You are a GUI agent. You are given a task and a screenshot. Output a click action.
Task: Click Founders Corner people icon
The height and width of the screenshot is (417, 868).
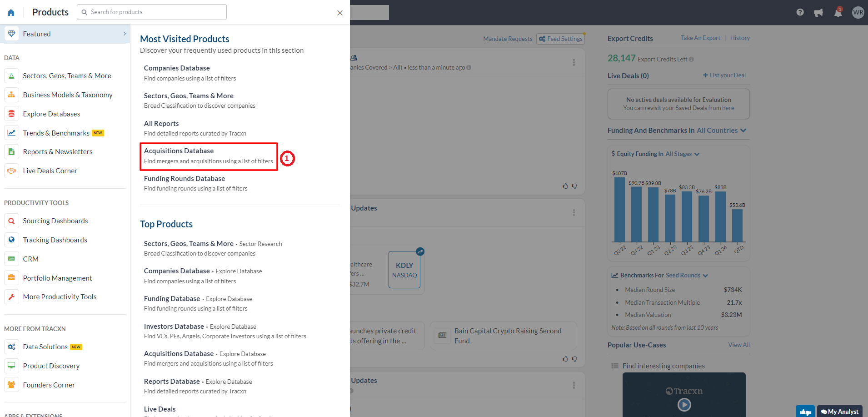(x=11, y=385)
